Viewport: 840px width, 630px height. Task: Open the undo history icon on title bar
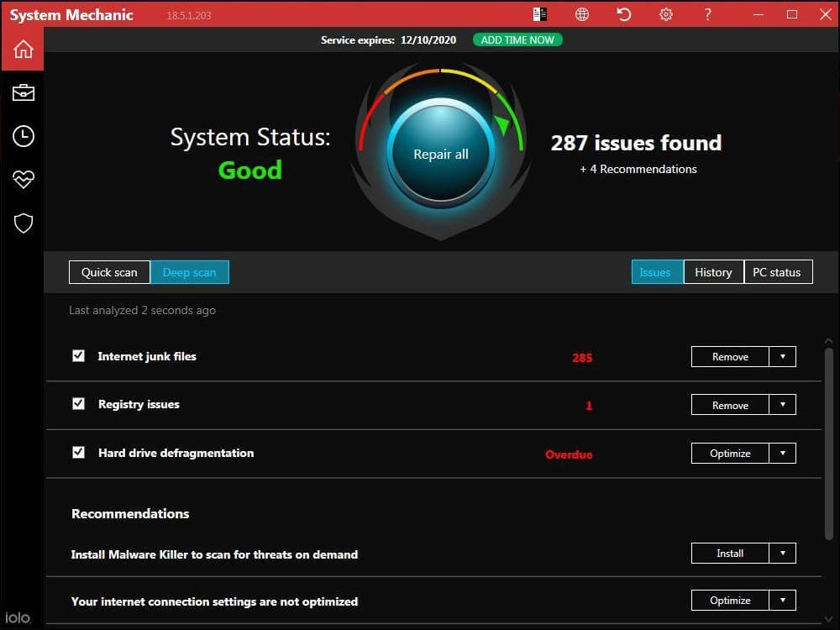[623, 14]
